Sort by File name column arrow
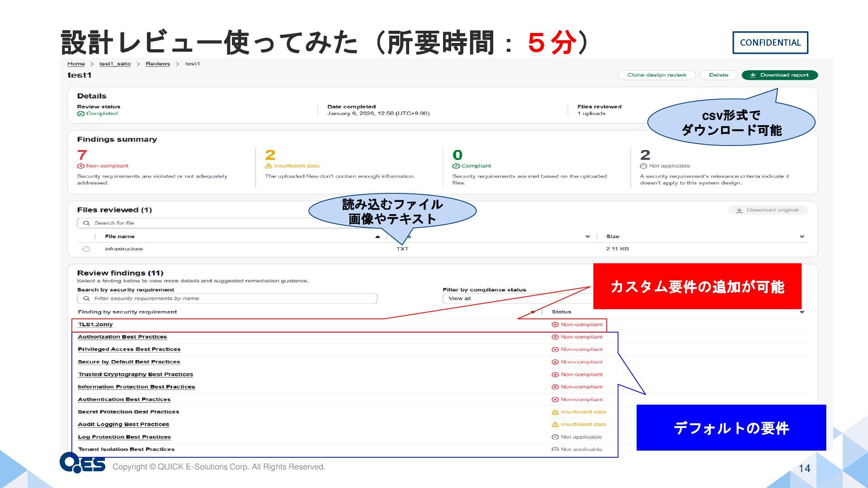This screenshot has width=868, height=488. coord(377,237)
